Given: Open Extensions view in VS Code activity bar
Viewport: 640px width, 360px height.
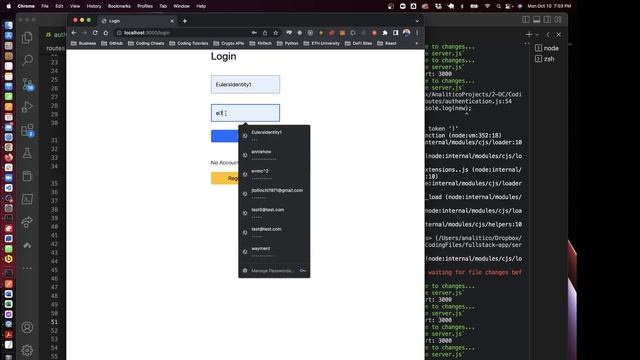Looking at the screenshot, I should click(27, 130).
